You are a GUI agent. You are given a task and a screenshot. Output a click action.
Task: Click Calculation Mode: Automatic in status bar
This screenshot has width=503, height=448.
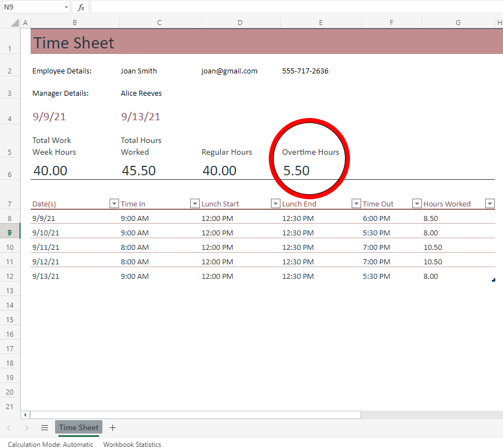pyautogui.click(x=51, y=444)
